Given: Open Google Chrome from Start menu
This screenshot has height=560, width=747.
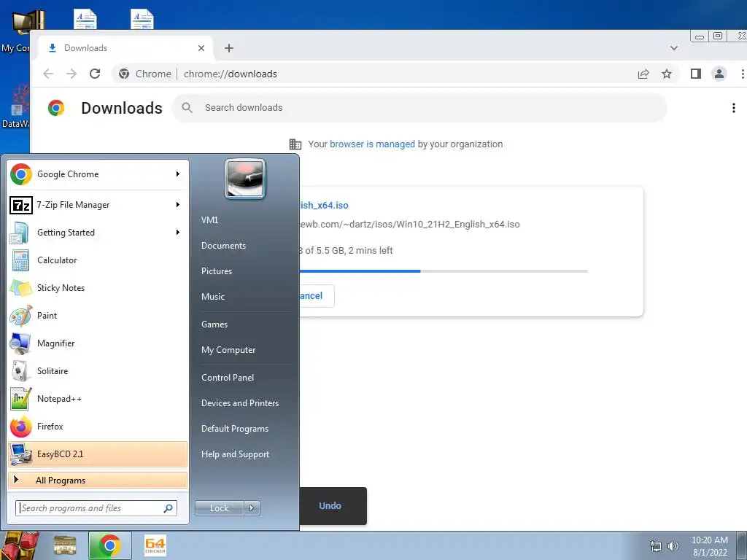Looking at the screenshot, I should pyautogui.click(x=98, y=174).
